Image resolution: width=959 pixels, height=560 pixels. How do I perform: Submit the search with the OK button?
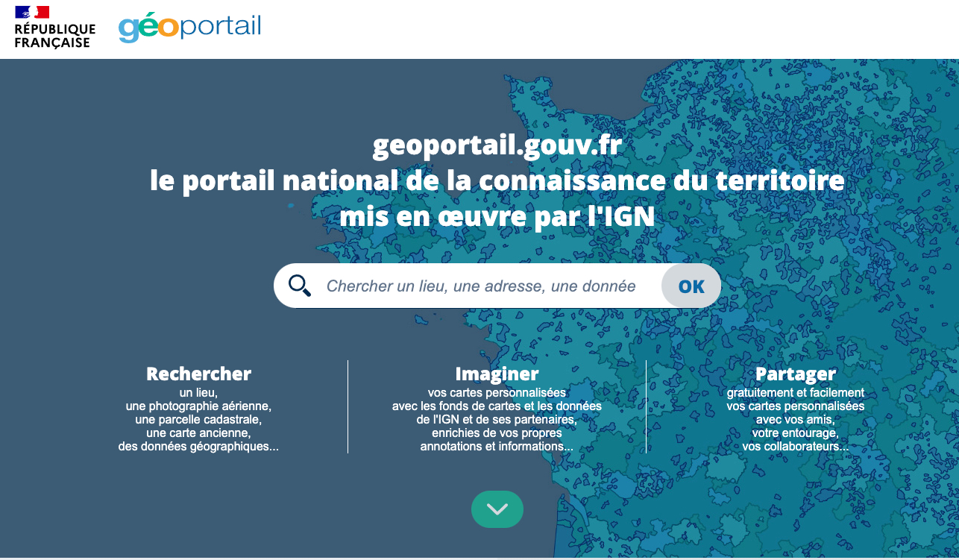click(x=691, y=286)
